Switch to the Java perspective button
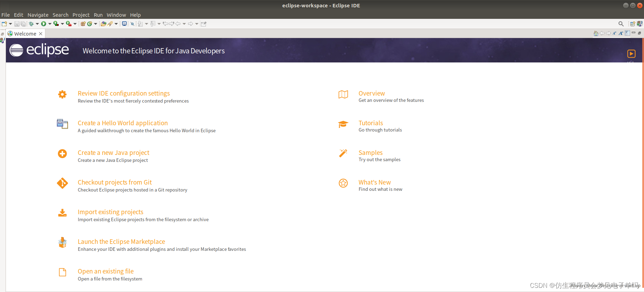 tap(639, 24)
